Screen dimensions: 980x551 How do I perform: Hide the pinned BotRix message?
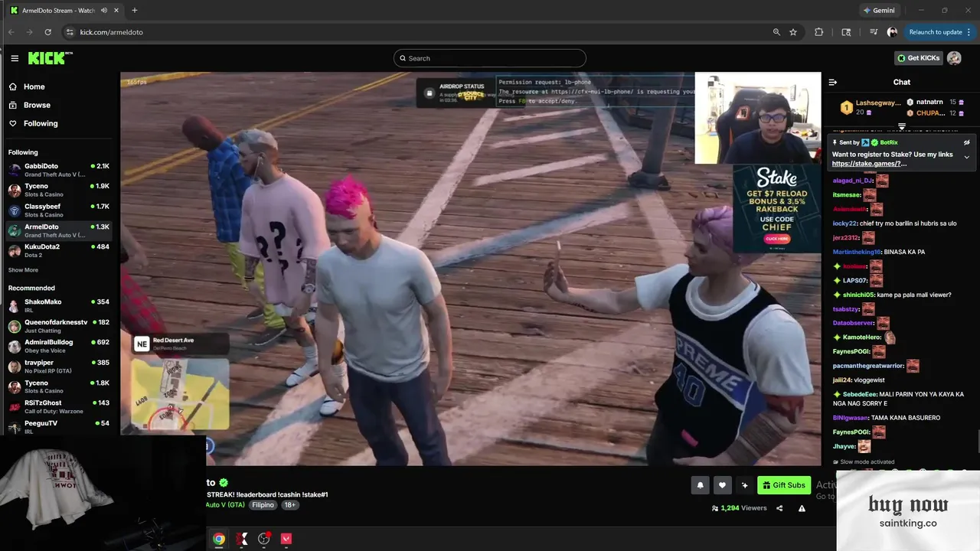point(966,142)
